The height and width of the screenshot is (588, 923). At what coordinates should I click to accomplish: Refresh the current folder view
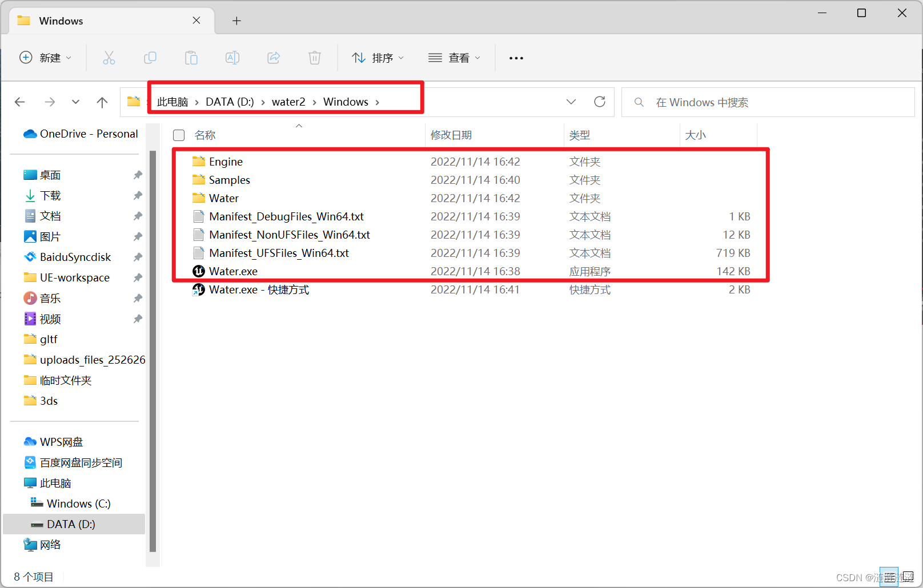tap(600, 102)
